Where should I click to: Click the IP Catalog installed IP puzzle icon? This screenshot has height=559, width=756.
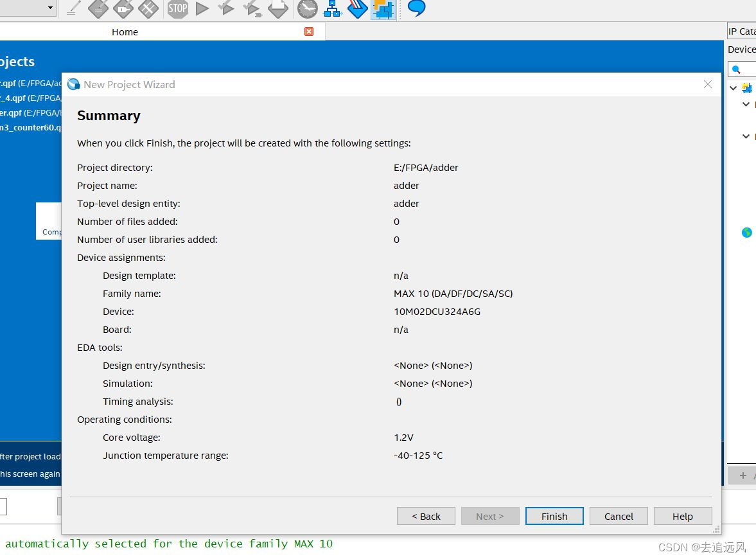coord(747,88)
